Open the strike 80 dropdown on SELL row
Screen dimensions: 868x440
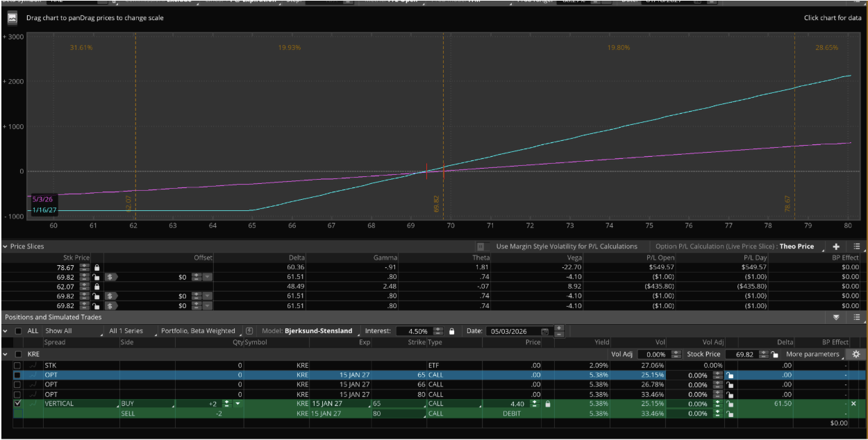pyautogui.click(x=399, y=413)
